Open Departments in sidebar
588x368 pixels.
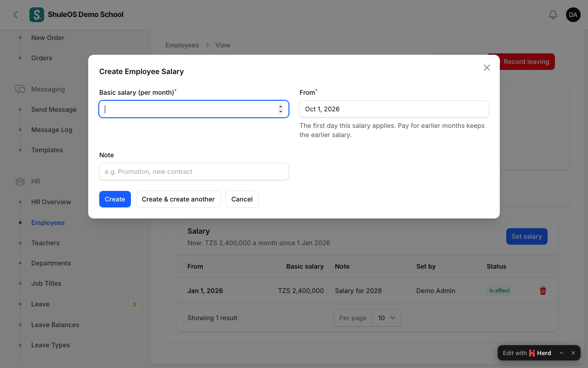(51, 263)
